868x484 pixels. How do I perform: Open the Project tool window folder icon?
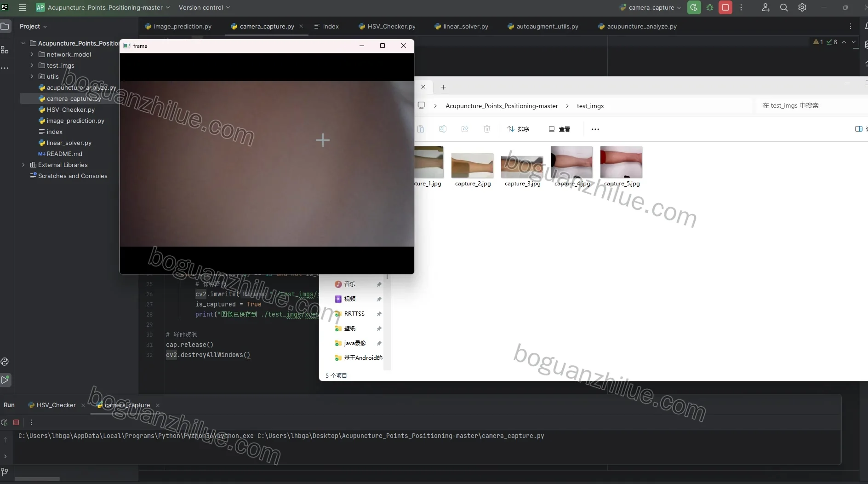click(x=5, y=26)
